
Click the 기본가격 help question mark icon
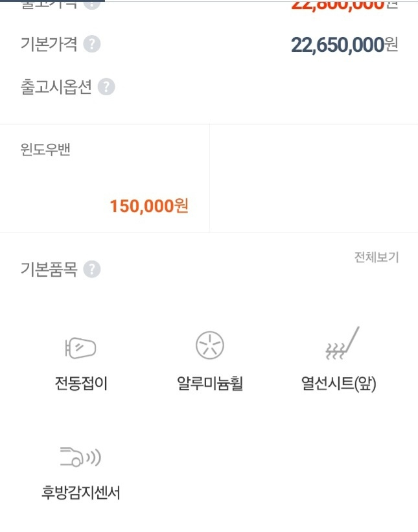point(92,44)
